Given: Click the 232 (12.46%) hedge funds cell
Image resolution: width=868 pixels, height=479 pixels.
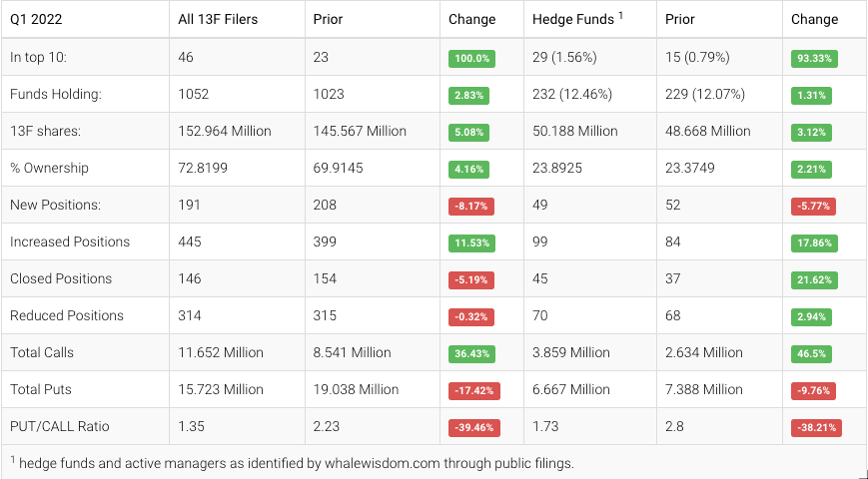Looking at the screenshot, I should [x=572, y=94].
